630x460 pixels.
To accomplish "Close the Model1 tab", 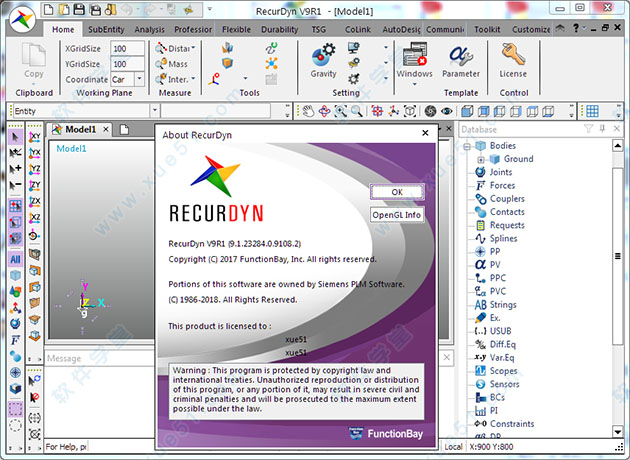I will point(106,129).
